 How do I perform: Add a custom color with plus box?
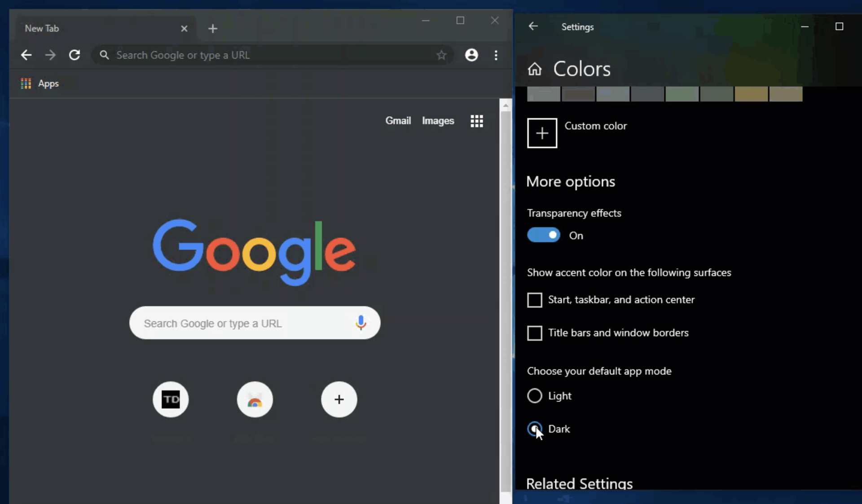coord(542,133)
